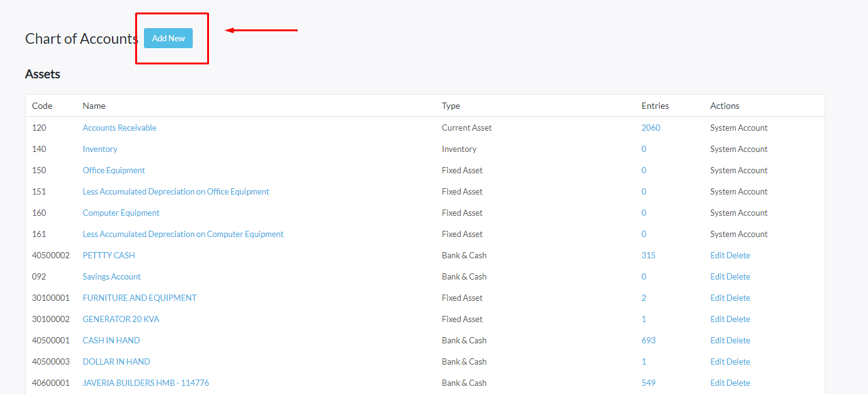Edit the PETTTY CASH account
868x394 pixels.
717,255
